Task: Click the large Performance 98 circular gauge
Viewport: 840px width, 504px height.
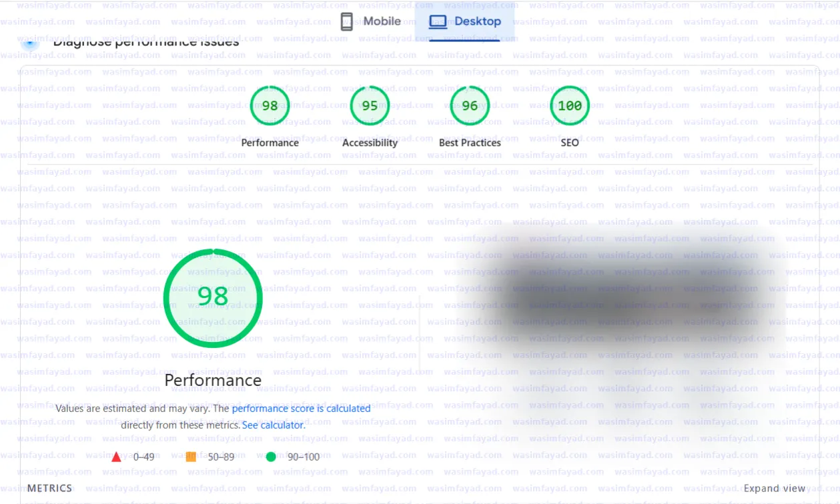Action: 213,298
